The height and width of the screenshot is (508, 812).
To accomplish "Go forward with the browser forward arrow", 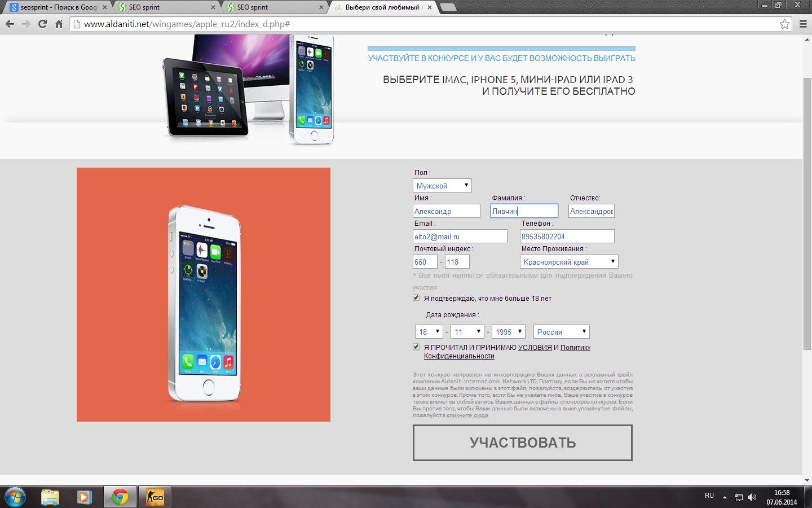I will 26,24.
